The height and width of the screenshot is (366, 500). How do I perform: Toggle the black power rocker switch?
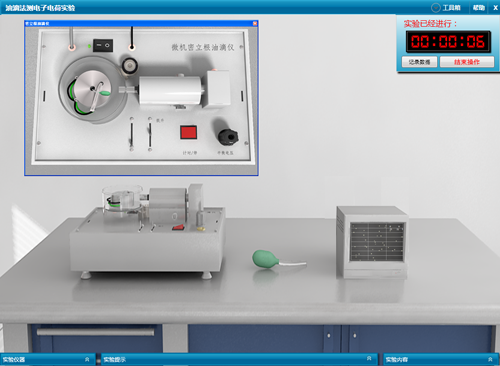pos(103,45)
